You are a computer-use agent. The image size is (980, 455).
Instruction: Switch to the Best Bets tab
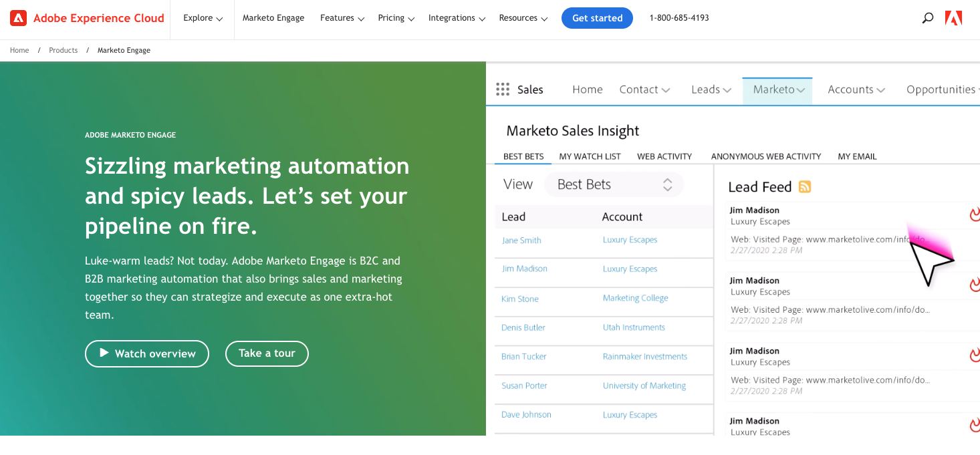coord(523,156)
